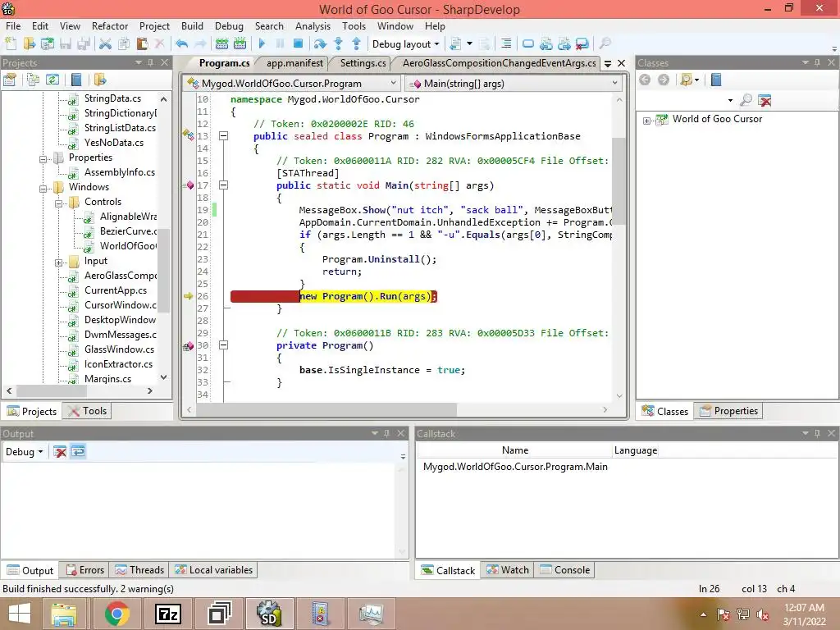Click the Projects panel properties icon
The image size is (840, 630).
point(10,80)
